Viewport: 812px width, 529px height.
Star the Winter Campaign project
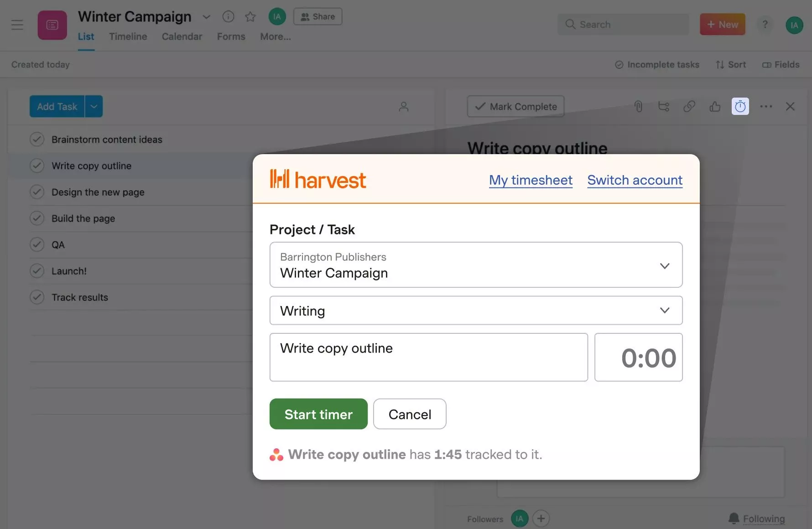click(250, 17)
